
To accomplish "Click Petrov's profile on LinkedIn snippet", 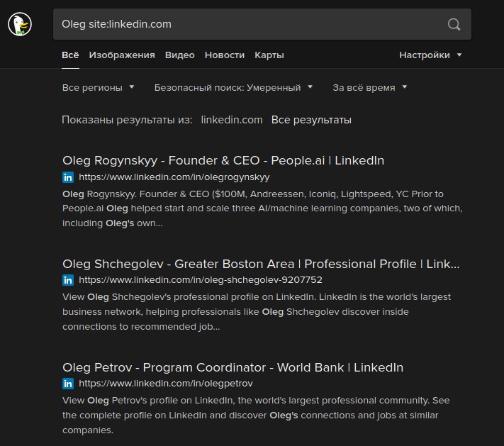I will point(256,415).
